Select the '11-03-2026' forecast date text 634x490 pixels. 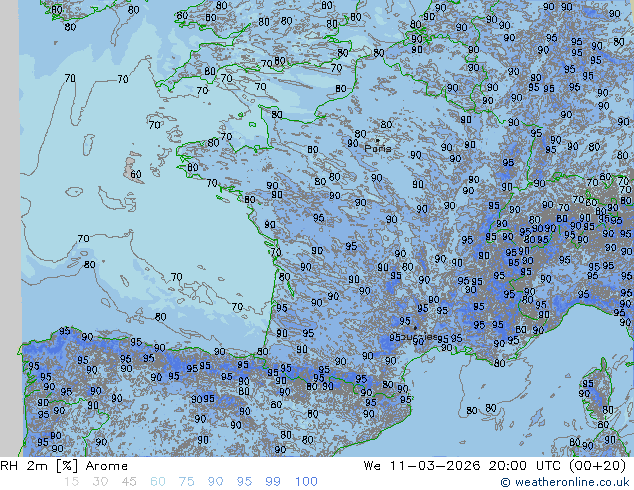coord(435,465)
